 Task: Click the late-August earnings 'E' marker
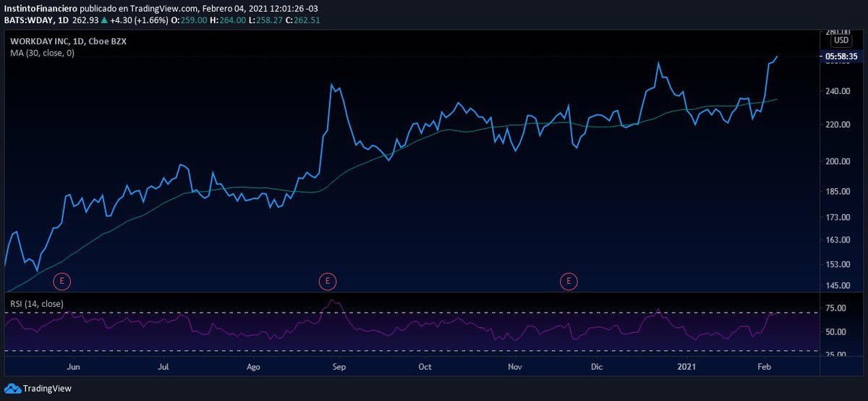(x=328, y=280)
